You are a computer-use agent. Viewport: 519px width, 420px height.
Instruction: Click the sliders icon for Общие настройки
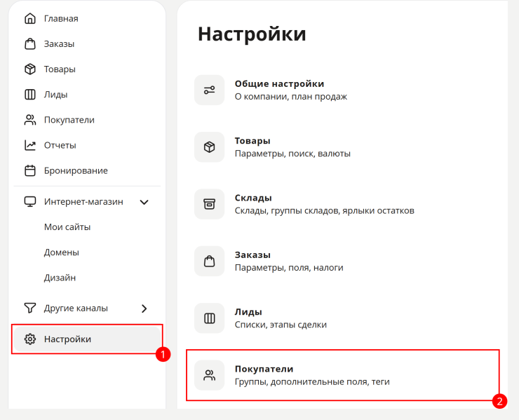[x=209, y=90]
